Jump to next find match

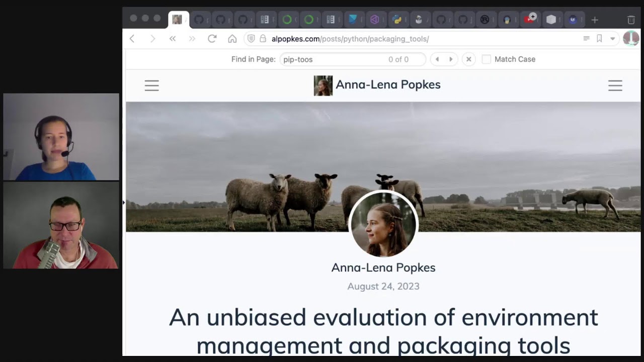coord(451,59)
